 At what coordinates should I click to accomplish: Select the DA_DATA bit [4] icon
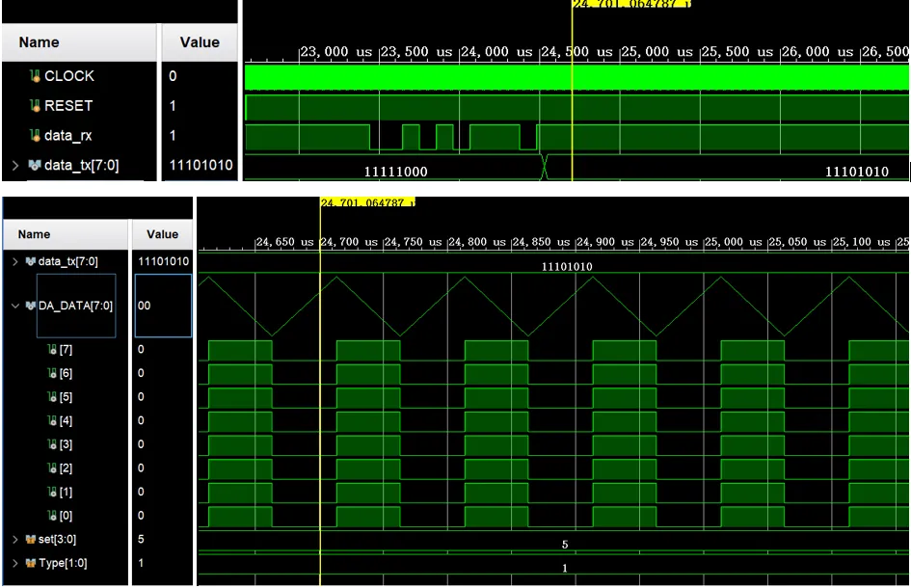[53, 420]
